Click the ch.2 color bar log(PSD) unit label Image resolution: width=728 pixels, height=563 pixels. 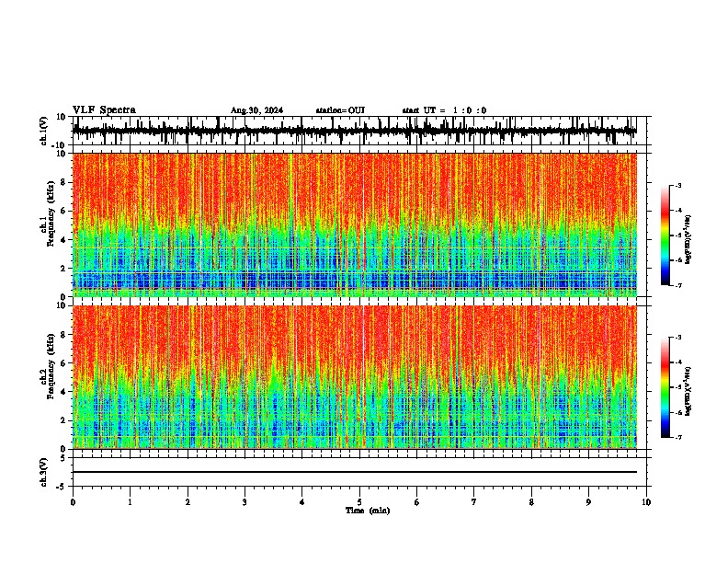[688, 391]
